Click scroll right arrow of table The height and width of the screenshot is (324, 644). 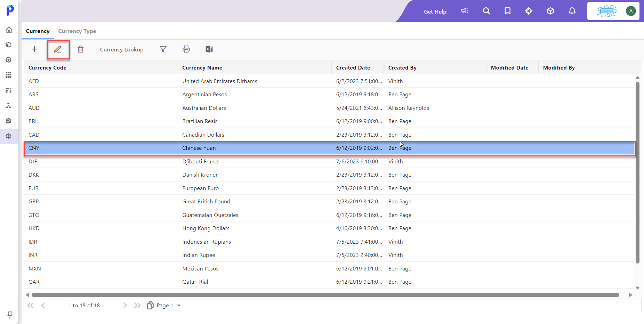(630, 295)
